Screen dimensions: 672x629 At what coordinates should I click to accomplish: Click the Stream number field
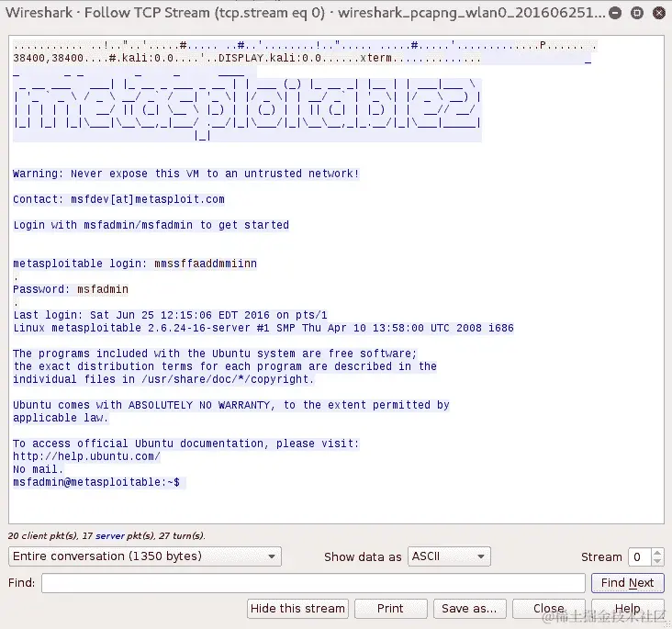tap(640, 556)
